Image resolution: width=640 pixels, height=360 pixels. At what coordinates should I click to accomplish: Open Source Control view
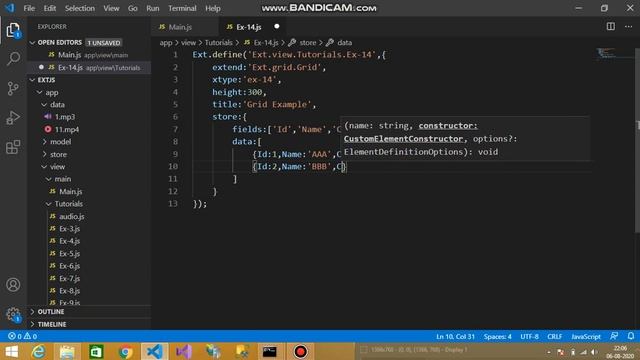point(13,88)
